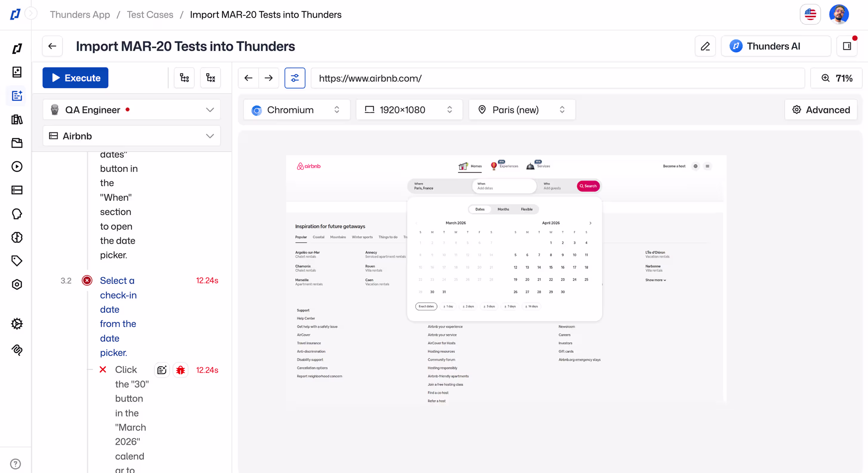Open the red bug report icon

point(180,370)
